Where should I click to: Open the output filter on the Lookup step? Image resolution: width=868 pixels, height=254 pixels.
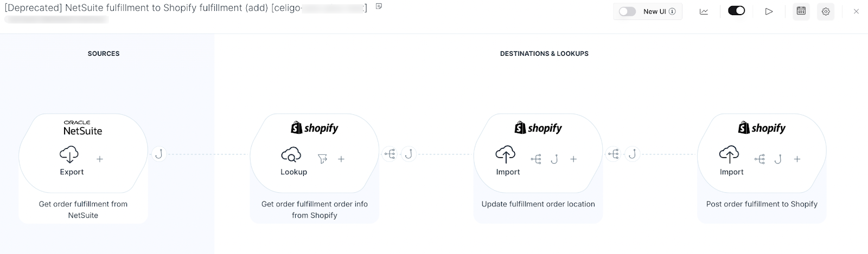tap(323, 159)
